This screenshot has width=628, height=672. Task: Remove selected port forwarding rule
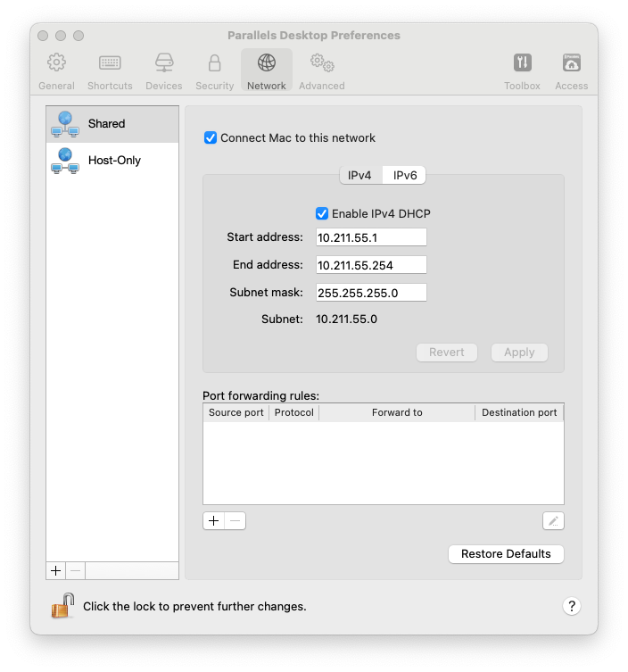(235, 520)
